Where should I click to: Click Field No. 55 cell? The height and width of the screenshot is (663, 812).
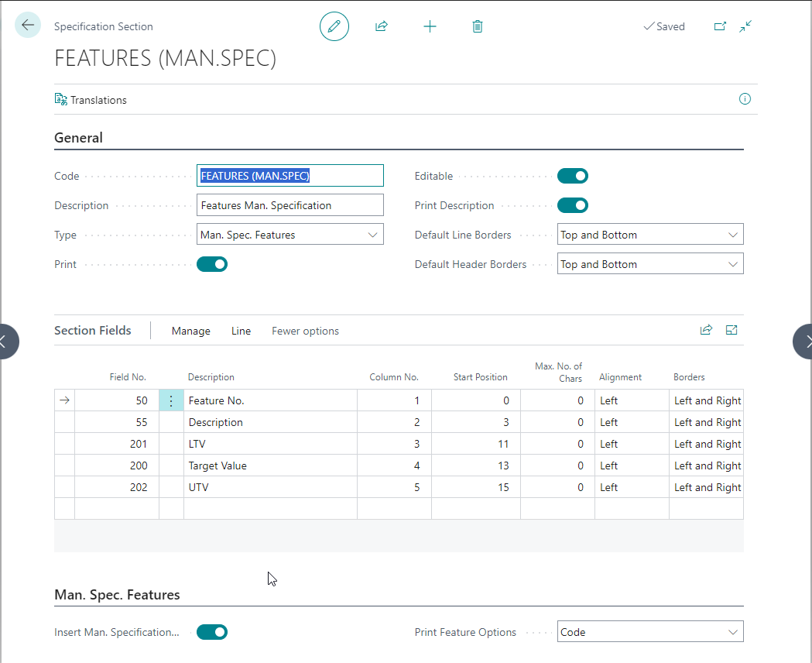(x=117, y=422)
